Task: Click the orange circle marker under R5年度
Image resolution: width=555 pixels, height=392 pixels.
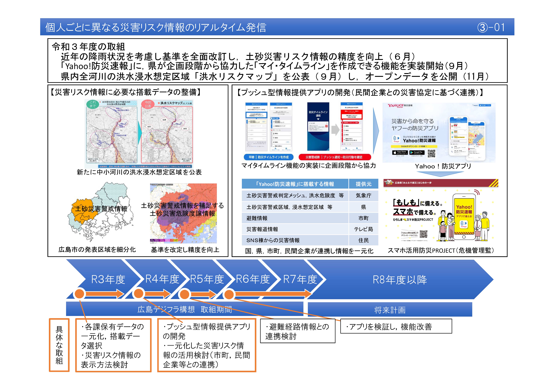Action: (x=185, y=294)
